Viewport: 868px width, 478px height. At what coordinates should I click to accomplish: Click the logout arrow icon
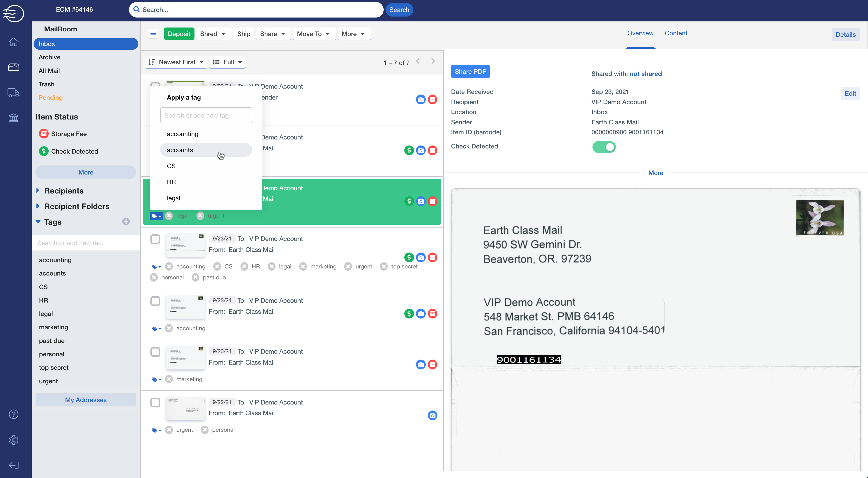pyautogui.click(x=13, y=466)
